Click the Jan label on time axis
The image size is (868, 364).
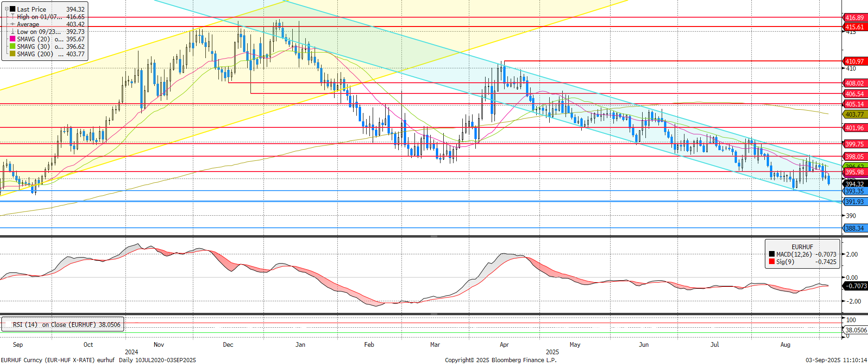tap(300, 344)
